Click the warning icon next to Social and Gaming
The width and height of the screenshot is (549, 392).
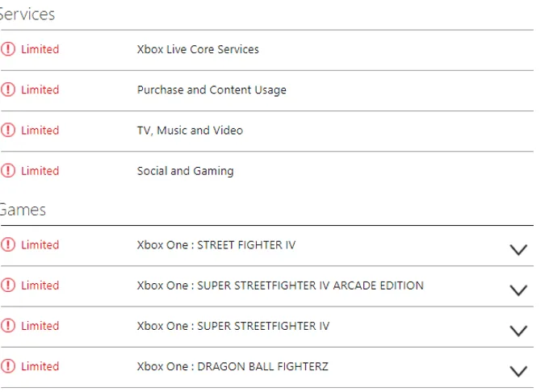(x=8, y=171)
